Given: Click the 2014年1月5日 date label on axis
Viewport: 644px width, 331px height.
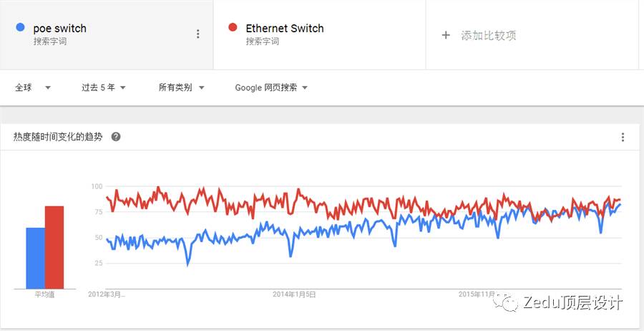Looking at the screenshot, I should pos(294,294).
